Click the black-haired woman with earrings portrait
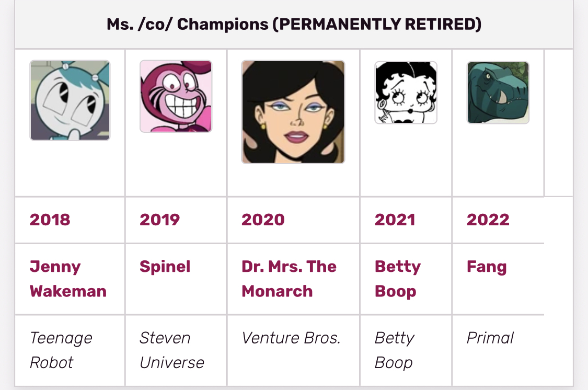 (x=293, y=112)
